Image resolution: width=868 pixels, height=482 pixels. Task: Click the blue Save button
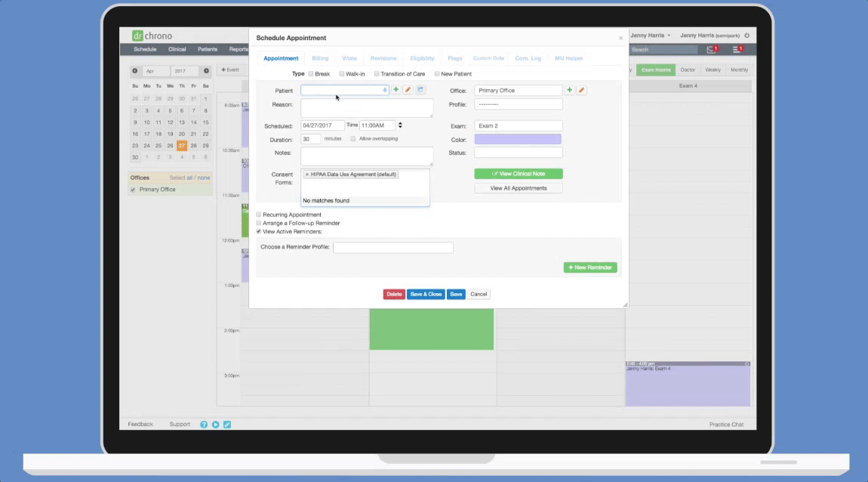point(456,294)
